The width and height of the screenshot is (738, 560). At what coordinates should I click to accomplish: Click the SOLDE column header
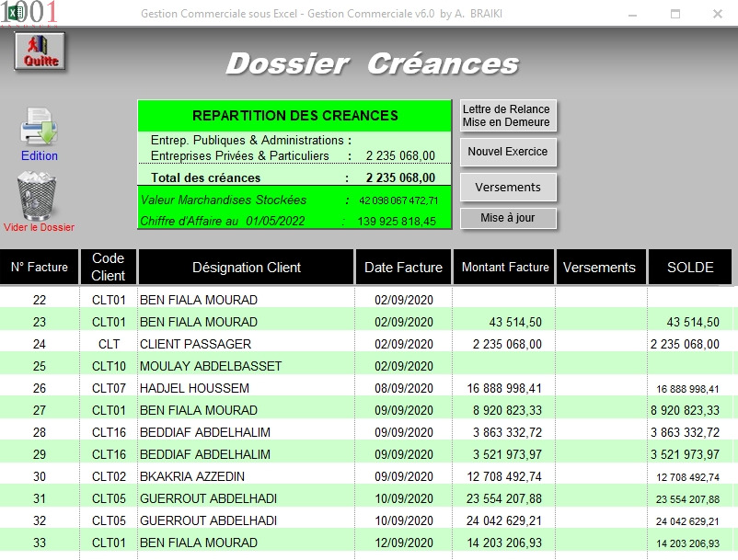point(690,268)
